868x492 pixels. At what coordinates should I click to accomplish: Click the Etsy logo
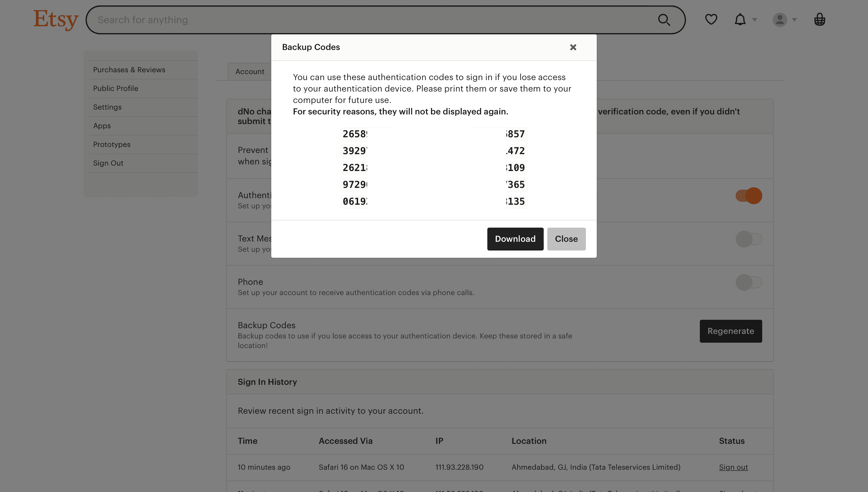pos(56,20)
